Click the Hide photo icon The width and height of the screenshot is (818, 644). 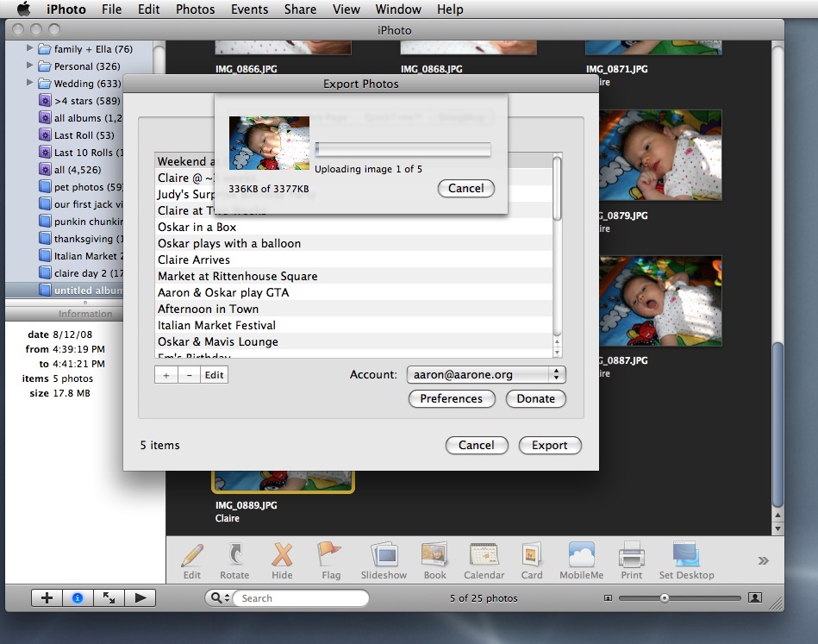(x=282, y=555)
